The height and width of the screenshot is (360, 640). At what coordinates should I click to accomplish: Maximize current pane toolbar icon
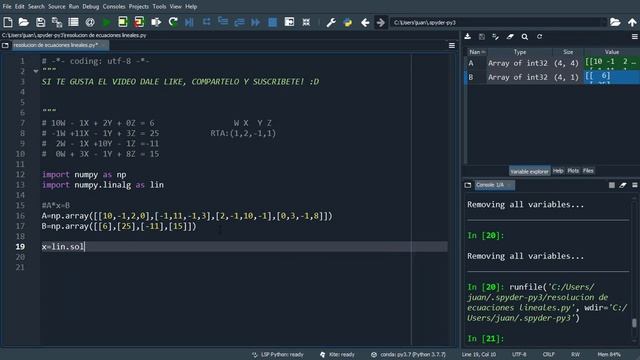coord(289,22)
